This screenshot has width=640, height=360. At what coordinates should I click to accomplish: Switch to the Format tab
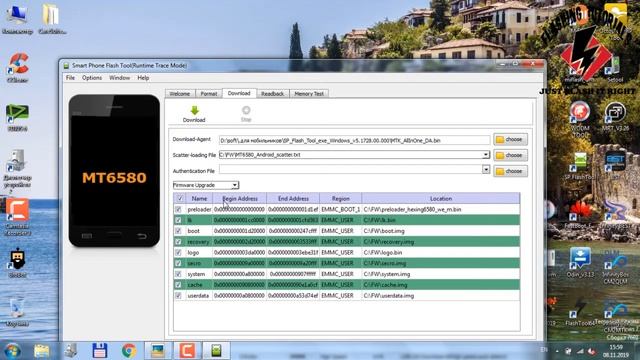(209, 94)
